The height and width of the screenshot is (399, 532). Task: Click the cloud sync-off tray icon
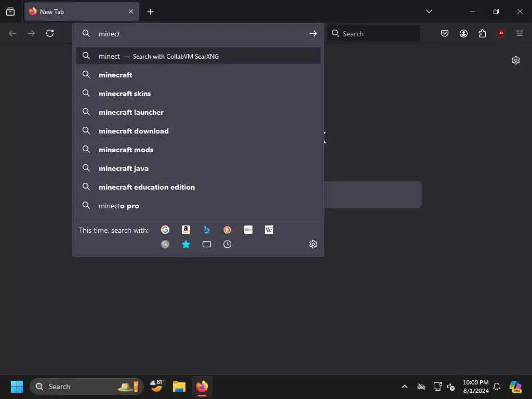tap(421, 387)
